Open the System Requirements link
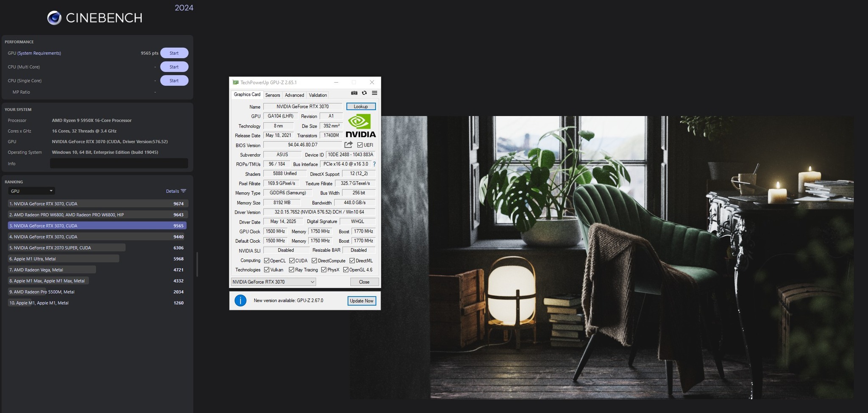Screen dimensions: 868x413 (39, 53)
